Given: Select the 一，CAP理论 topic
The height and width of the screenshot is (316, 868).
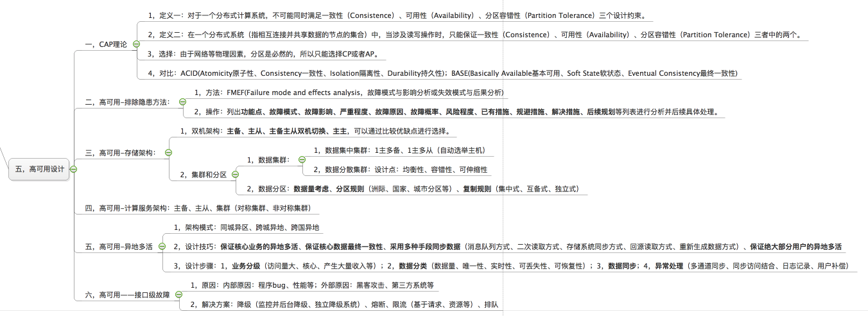Looking at the screenshot, I should tap(106, 44).
